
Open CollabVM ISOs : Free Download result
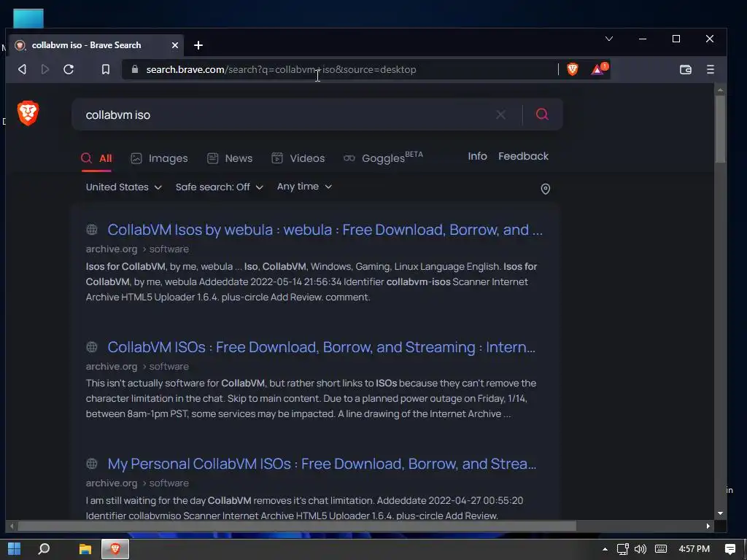click(x=322, y=347)
